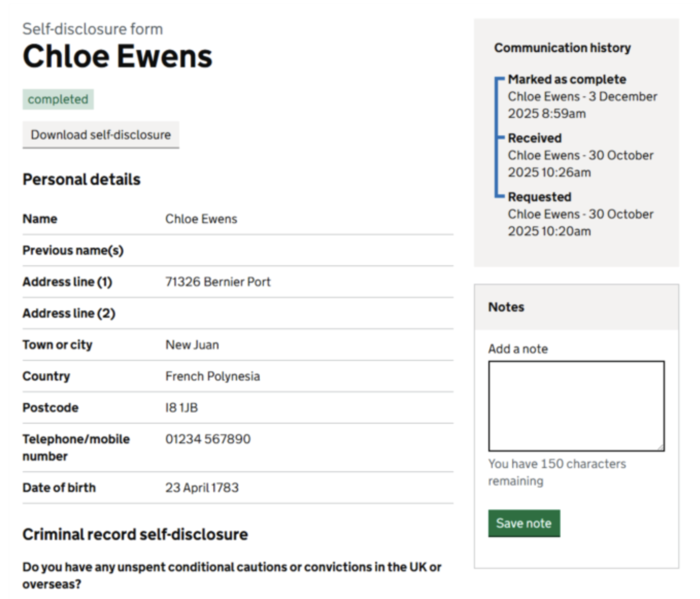The width and height of the screenshot is (700, 599).
Task: Select the Received history entry
Action: tap(534, 138)
